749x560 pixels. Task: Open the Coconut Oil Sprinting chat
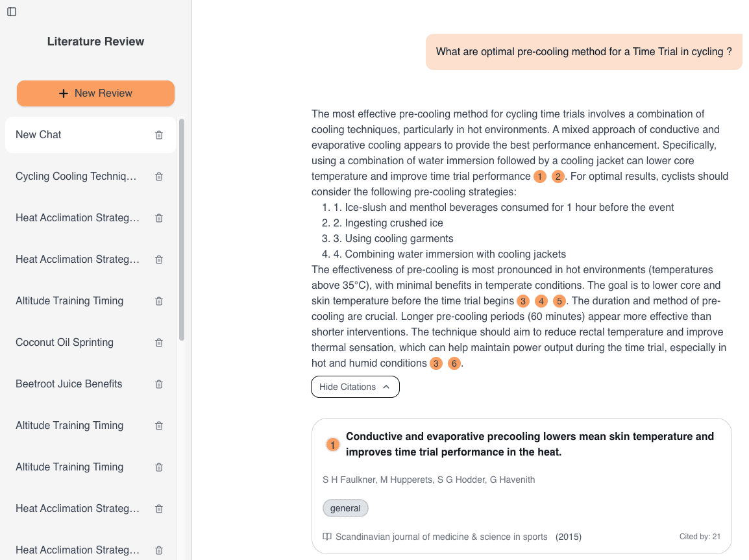65,343
